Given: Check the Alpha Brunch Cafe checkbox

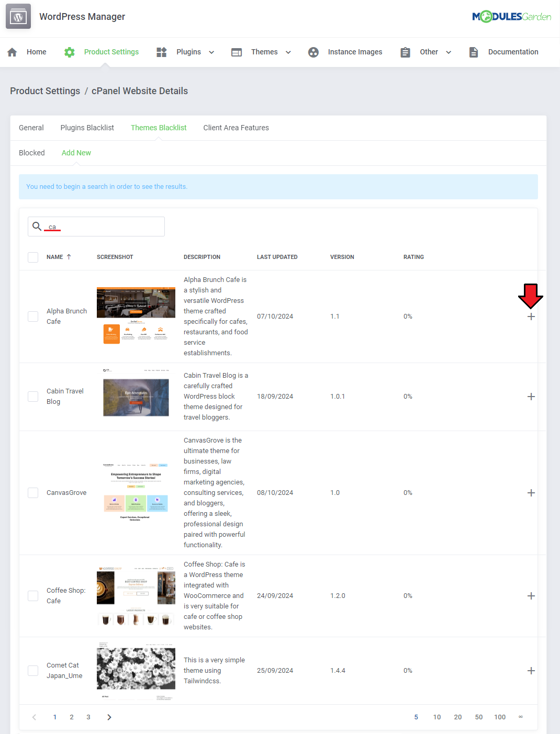Looking at the screenshot, I should [33, 317].
